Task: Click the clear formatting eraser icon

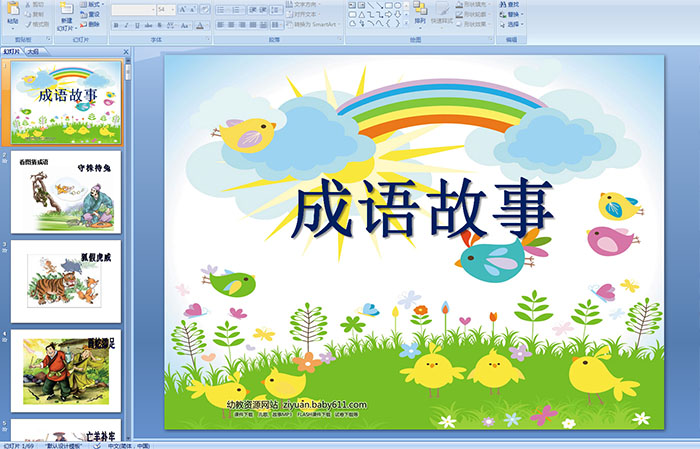Action: tap(205, 9)
